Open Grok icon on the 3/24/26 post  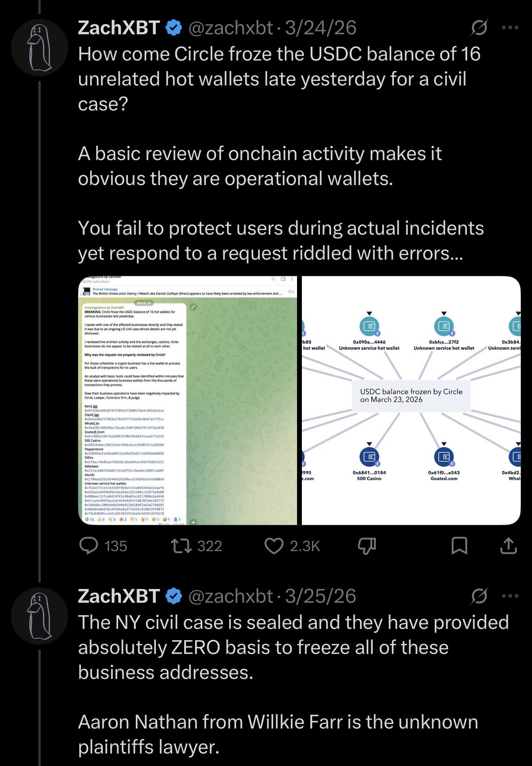click(x=480, y=28)
